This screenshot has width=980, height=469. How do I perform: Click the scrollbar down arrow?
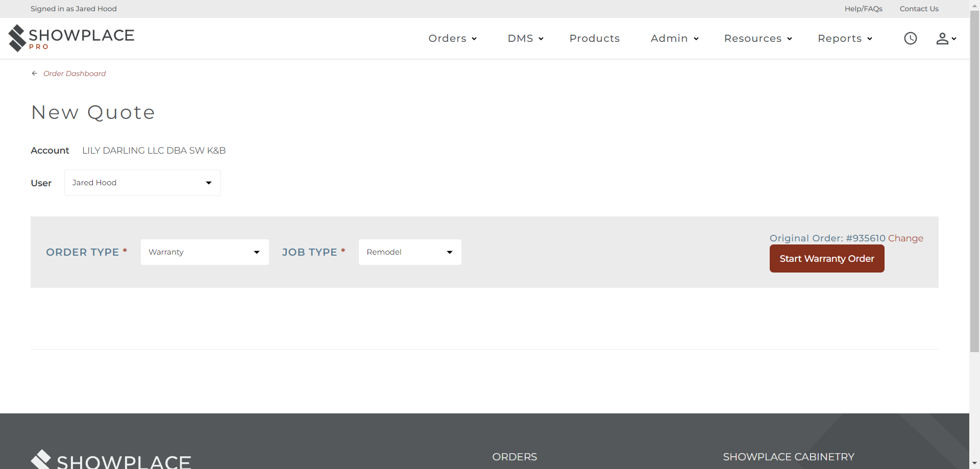(x=974, y=464)
